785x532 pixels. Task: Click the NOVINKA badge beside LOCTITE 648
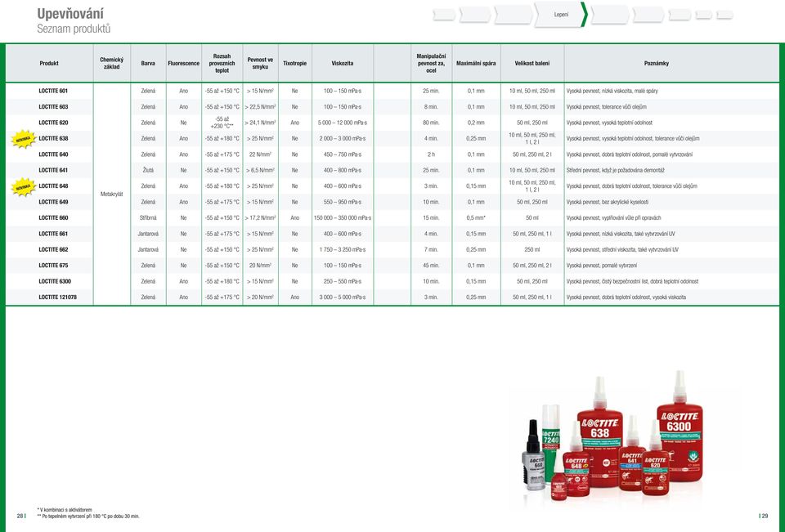click(24, 187)
